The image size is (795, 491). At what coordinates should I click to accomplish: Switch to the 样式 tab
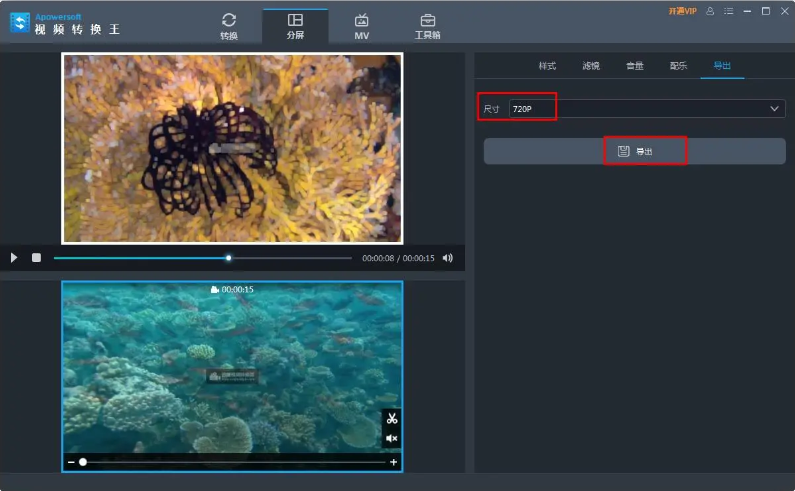coord(547,66)
